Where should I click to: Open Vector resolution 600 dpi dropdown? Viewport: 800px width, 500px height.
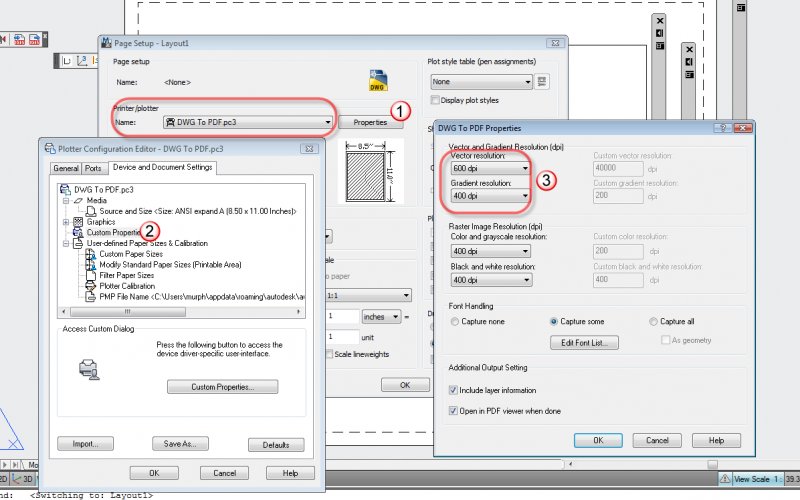(x=490, y=168)
